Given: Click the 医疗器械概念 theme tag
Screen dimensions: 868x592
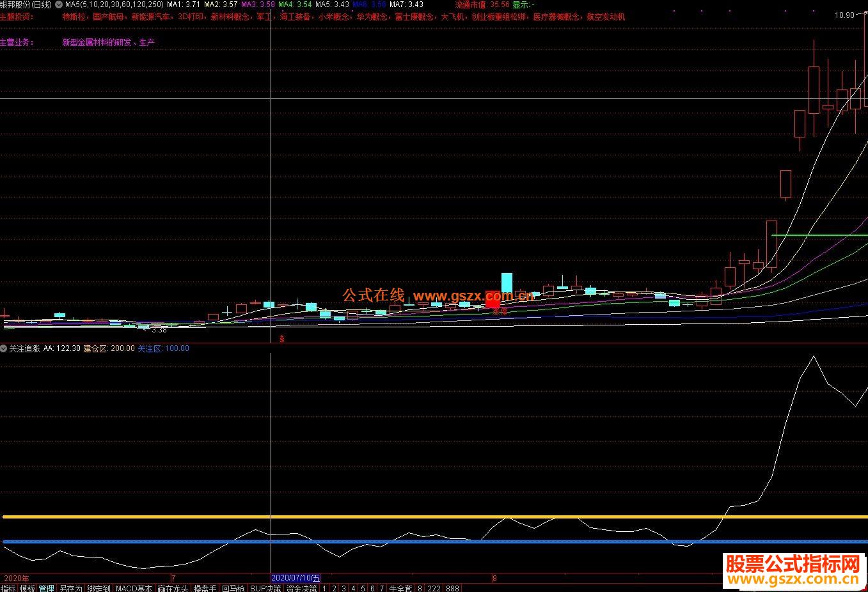Looking at the screenshot, I should (x=556, y=17).
